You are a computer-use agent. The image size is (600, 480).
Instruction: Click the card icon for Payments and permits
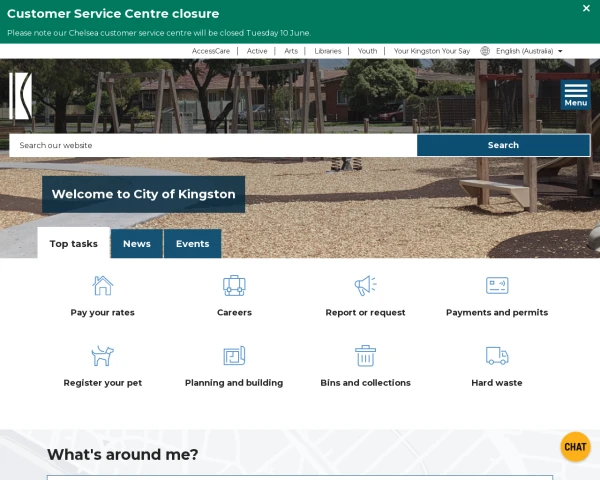coord(497,286)
